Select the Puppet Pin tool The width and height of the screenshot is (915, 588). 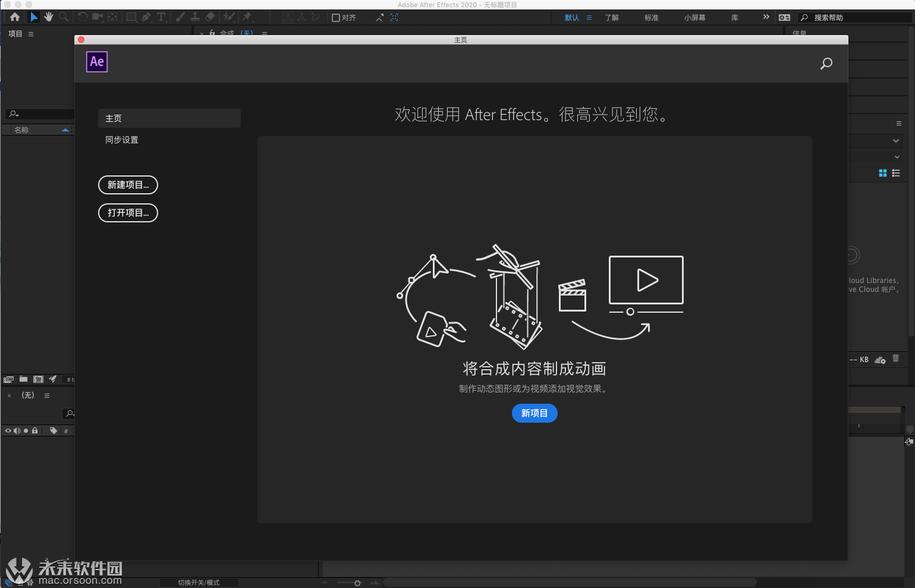247,17
